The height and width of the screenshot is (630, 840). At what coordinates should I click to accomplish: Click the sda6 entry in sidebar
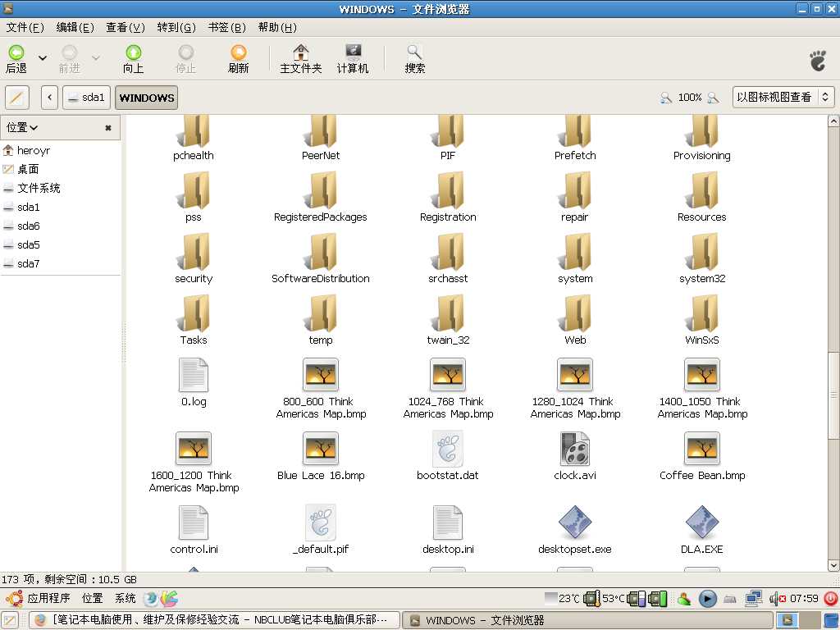(x=28, y=226)
